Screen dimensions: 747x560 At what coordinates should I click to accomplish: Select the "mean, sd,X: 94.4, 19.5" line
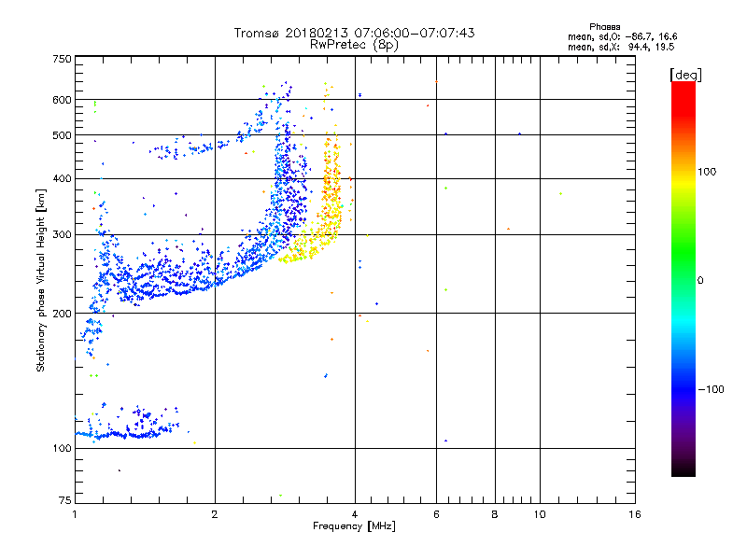click(621, 48)
